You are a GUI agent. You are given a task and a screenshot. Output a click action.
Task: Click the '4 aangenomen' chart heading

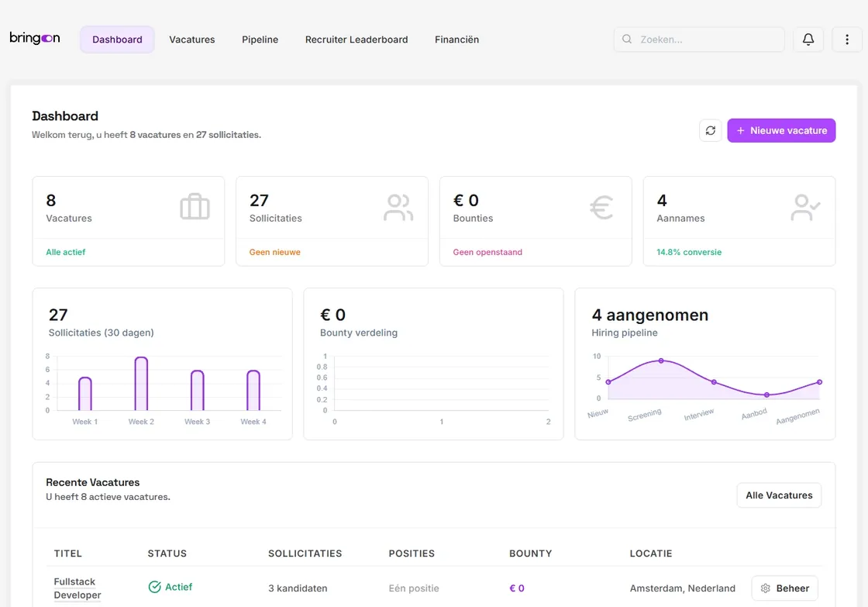click(x=650, y=315)
